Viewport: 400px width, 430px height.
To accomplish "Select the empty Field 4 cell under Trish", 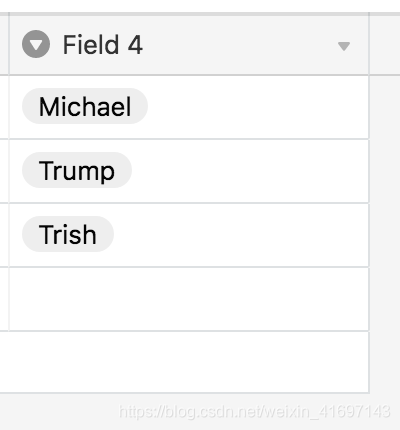I will [189, 299].
